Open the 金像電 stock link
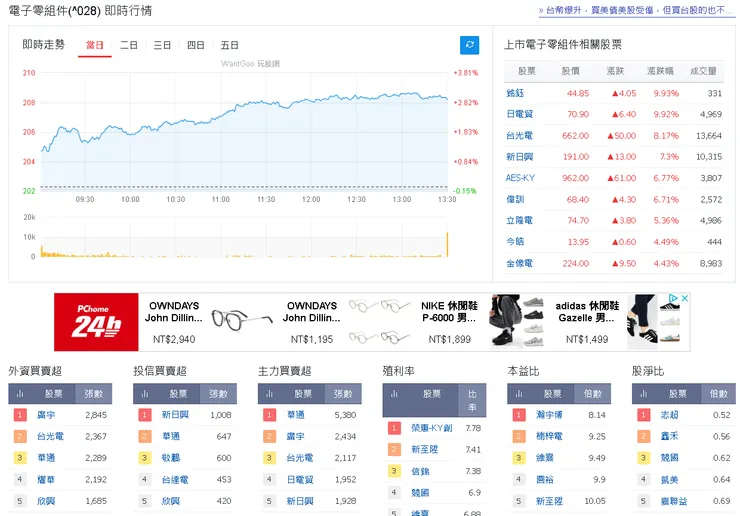The height and width of the screenshot is (516, 740). (x=519, y=263)
